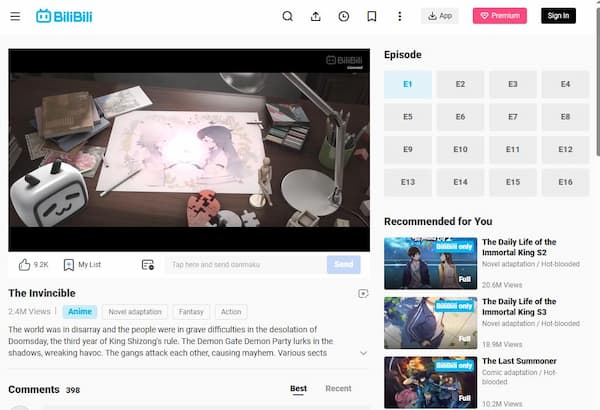Click Sign In
Viewport: 600px width, 410px height.
[558, 16]
